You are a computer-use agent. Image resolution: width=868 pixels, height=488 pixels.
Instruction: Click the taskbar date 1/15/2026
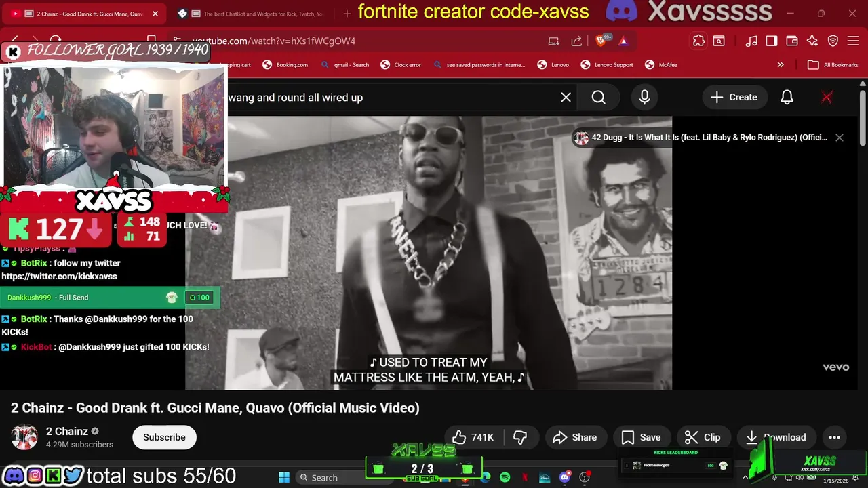pyautogui.click(x=835, y=481)
